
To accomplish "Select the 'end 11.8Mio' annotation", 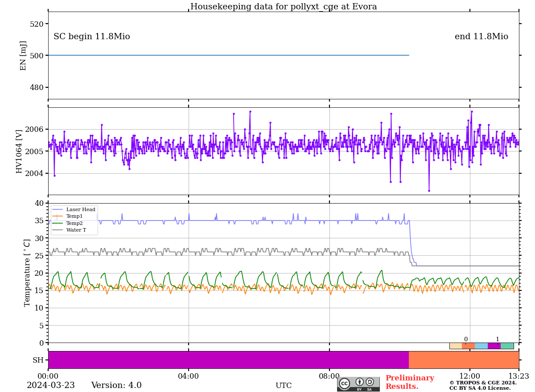I will 481,37.
